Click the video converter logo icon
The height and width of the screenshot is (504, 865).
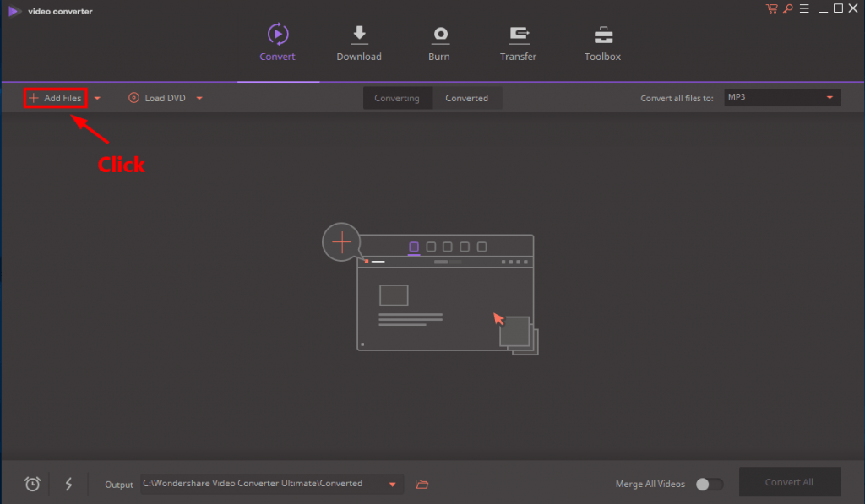pyautogui.click(x=14, y=11)
